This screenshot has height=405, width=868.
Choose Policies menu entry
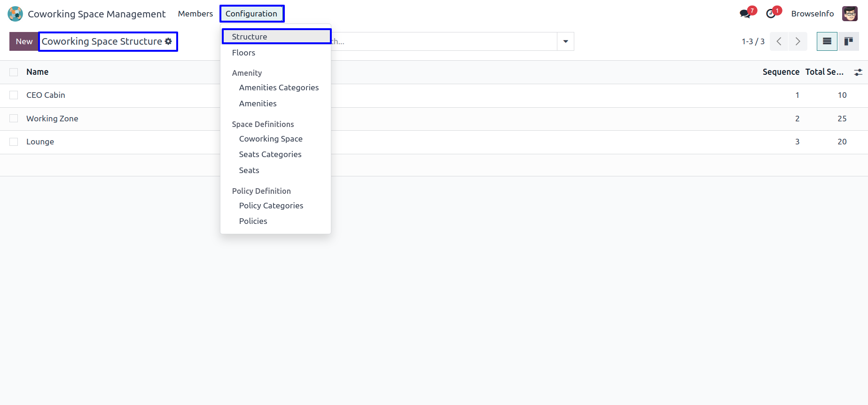pyautogui.click(x=276, y=221)
